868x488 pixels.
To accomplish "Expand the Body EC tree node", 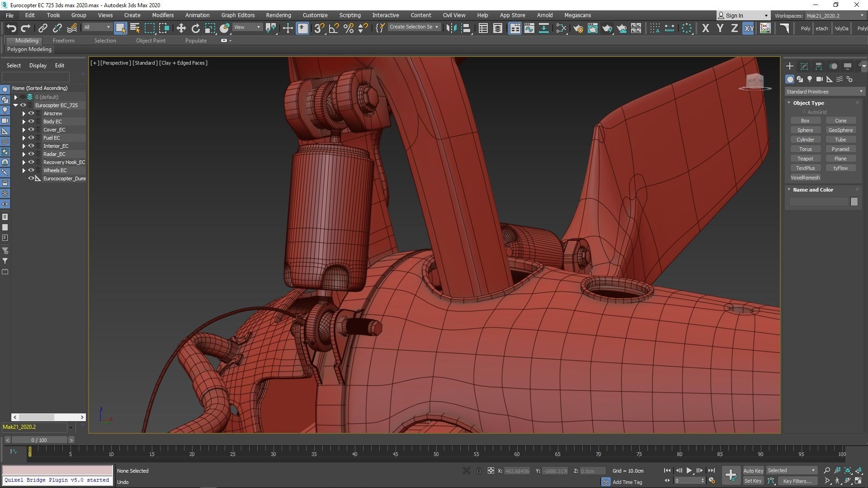I will click(24, 122).
